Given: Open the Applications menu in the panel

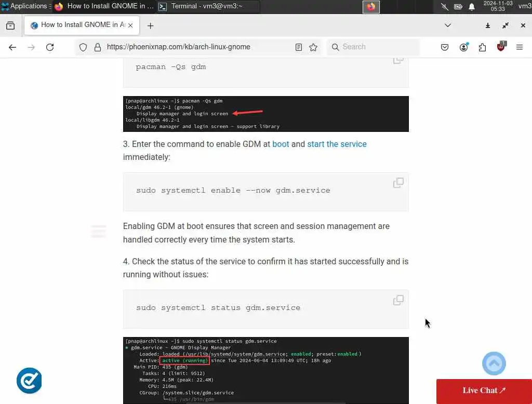Looking at the screenshot, I should click(25, 6).
